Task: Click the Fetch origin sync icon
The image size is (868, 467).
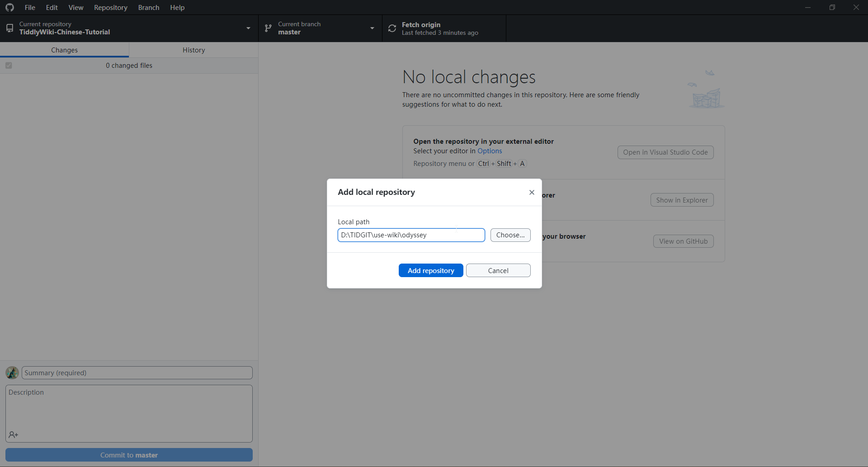Action: coord(392,28)
